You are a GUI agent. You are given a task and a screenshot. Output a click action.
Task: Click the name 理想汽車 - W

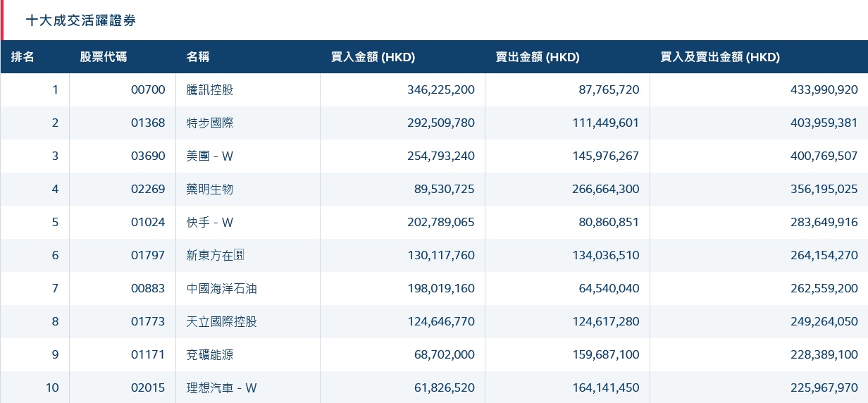222,387
